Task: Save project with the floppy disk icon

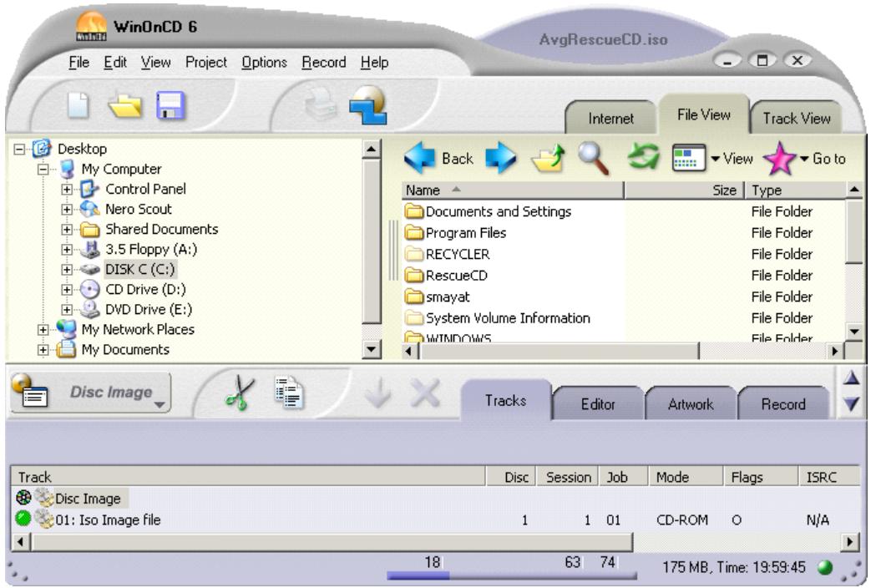Action: point(170,105)
